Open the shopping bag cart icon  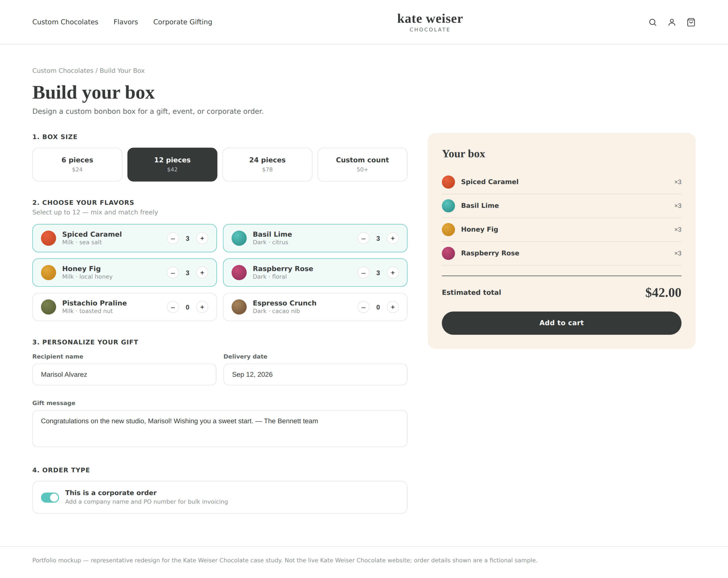click(691, 22)
